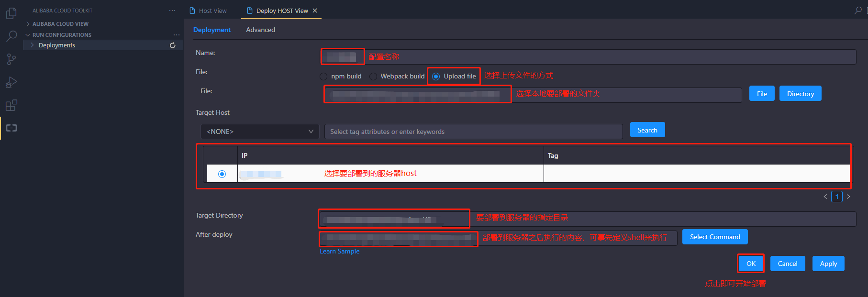
Task: Click the Select Command button
Action: [715, 237]
